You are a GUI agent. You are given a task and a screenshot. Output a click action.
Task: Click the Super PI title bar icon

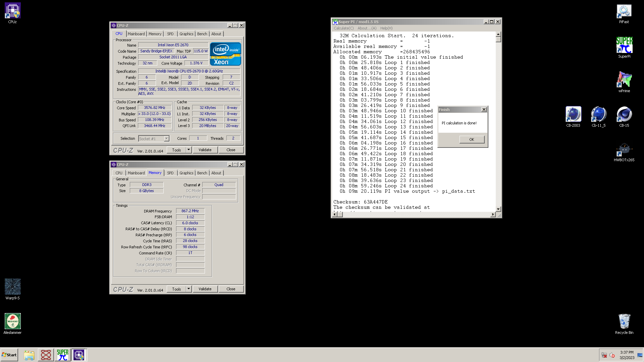click(335, 22)
